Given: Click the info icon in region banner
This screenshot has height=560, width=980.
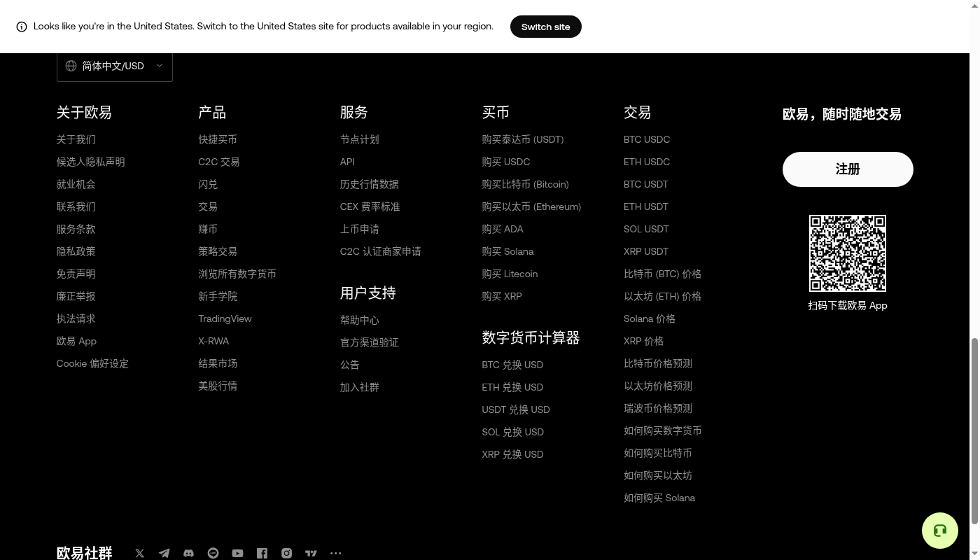Looking at the screenshot, I should click(x=22, y=27).
